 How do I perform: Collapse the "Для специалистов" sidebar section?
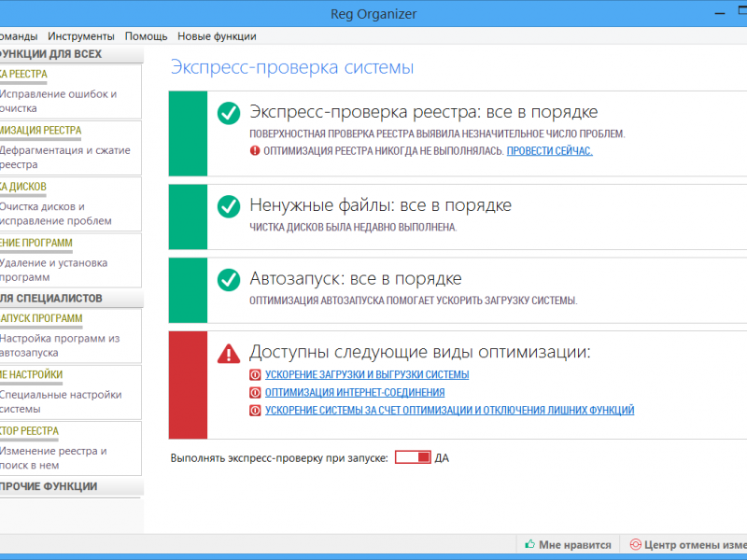pyautogui.click(x=72, y=299)
